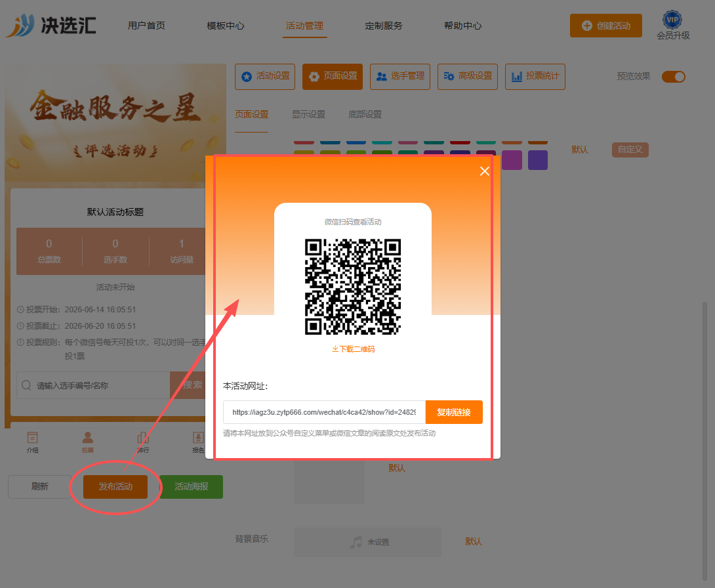Pick the pink-purple color swatch
This screenshot has width=715, height=588.
click(512, 160)
